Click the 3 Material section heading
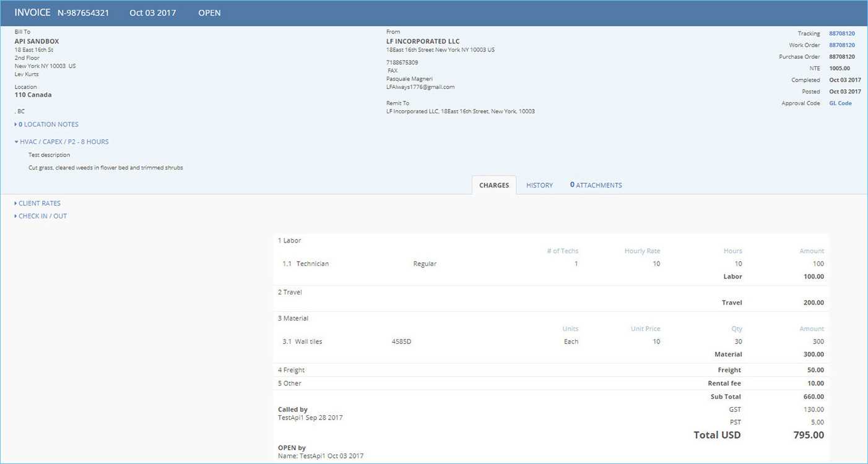Image resolution: width=868 pixels, height=464 pixels. click(293, 318)
